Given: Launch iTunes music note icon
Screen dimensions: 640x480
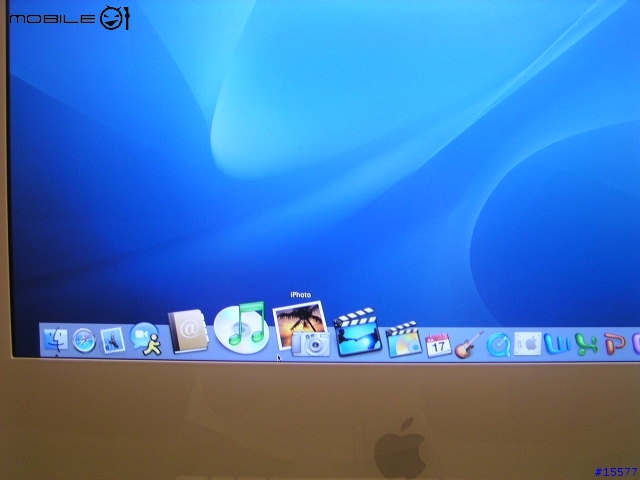Looking at the screenshot, I should click(242, 328).
